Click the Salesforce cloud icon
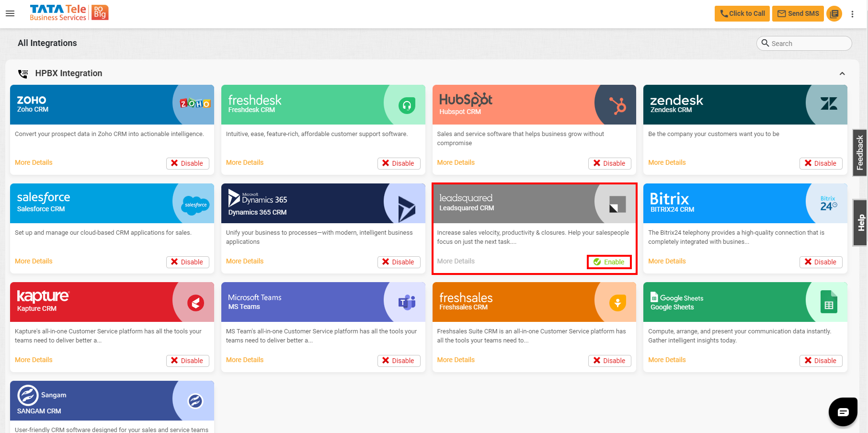 pos(195,205)
